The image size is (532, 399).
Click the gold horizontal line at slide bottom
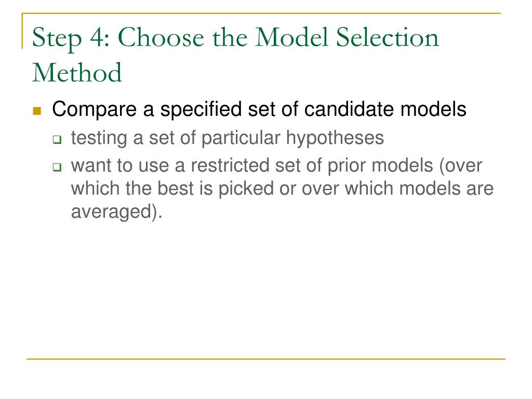[266, 358]
